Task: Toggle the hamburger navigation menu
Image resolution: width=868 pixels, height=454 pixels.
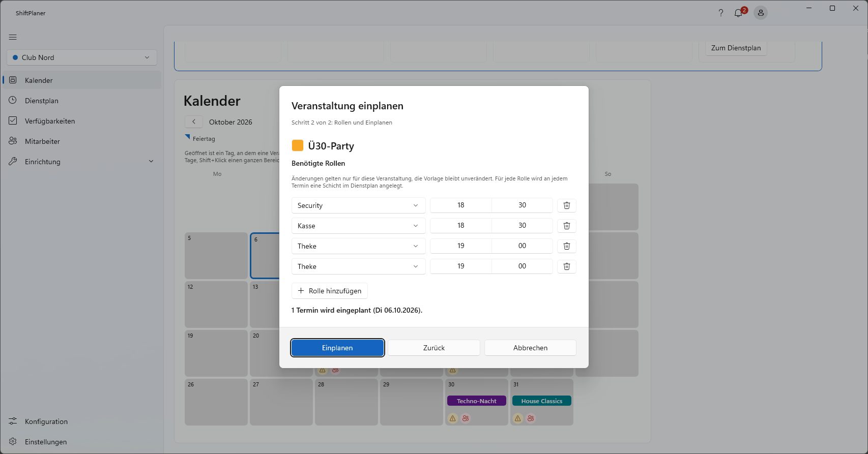Action: point(13,37)
